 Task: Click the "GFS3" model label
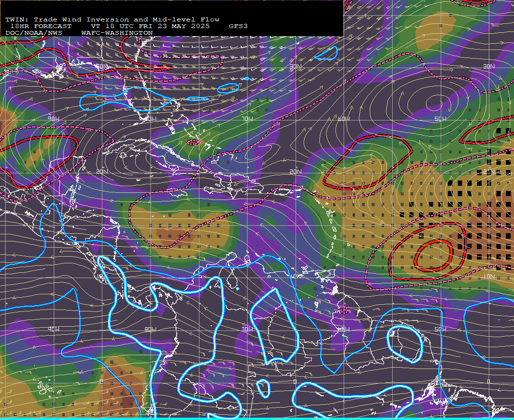(x=238, y=26)
